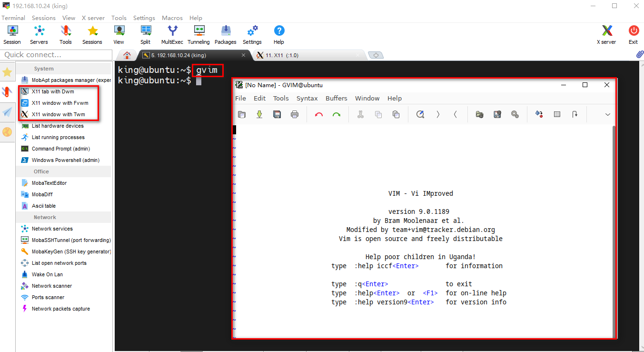Open file icon in GVIM toolbar
The image size is (644, 352).
tap(242, 114)
